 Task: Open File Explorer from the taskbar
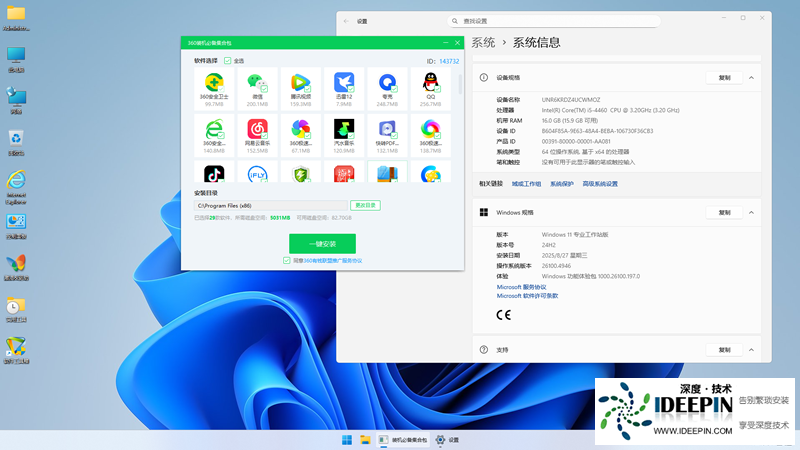click(365, 440)
